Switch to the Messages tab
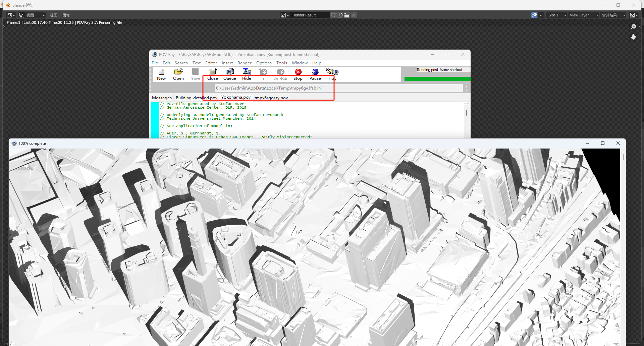 [162, 98]
